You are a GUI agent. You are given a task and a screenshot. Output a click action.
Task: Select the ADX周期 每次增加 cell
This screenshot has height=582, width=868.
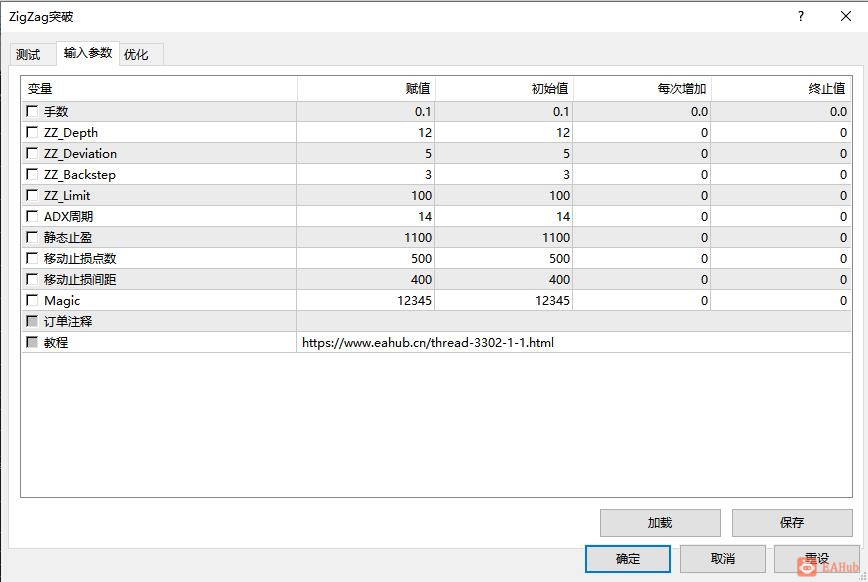click(x=642, y=217)
